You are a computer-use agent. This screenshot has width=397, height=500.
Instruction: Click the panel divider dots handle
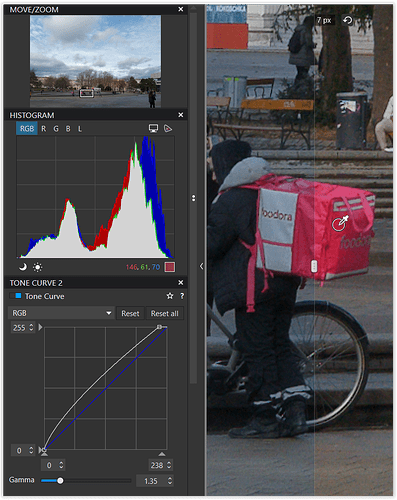point(194,198)
